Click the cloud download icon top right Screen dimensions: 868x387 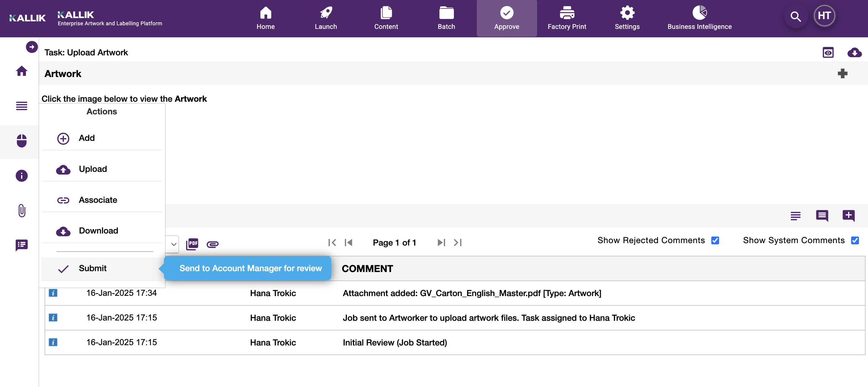point(854,53)
